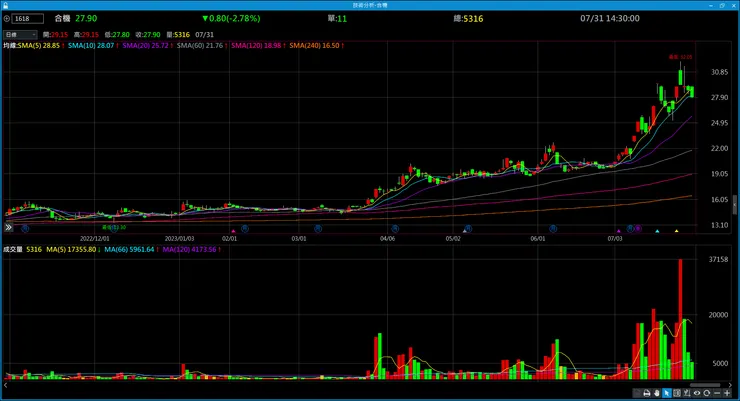Screen dimensions: 740x401
Task: Click the SMA(10) 28.07 indicator label
Action: [91, 46]
